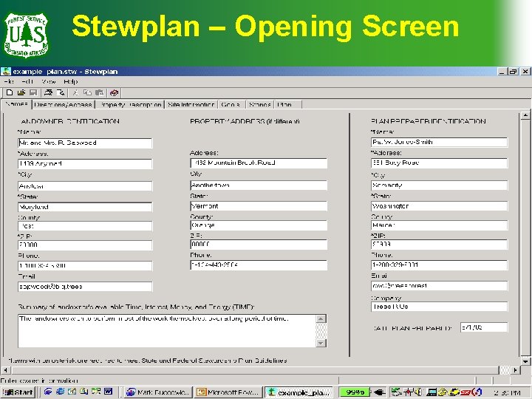
Task: Click plan preparer County field
Action: pyautogui.click(x=440, y=225)
